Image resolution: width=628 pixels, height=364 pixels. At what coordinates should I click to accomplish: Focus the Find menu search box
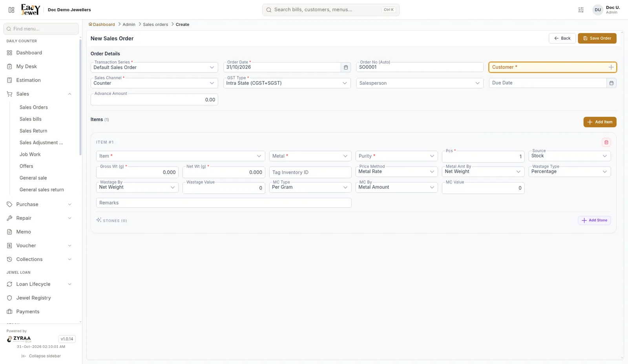(41, 29)
